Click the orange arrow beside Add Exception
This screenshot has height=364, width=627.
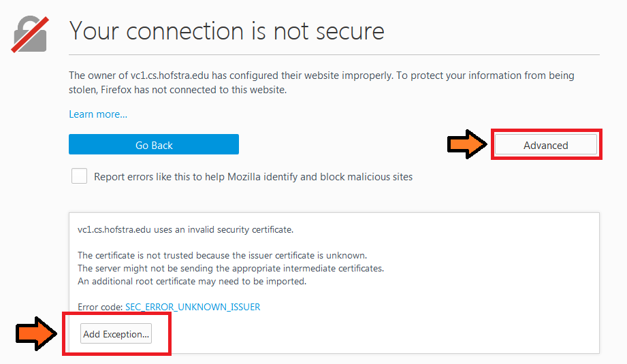pyautogui.click(x=37, y=333)
